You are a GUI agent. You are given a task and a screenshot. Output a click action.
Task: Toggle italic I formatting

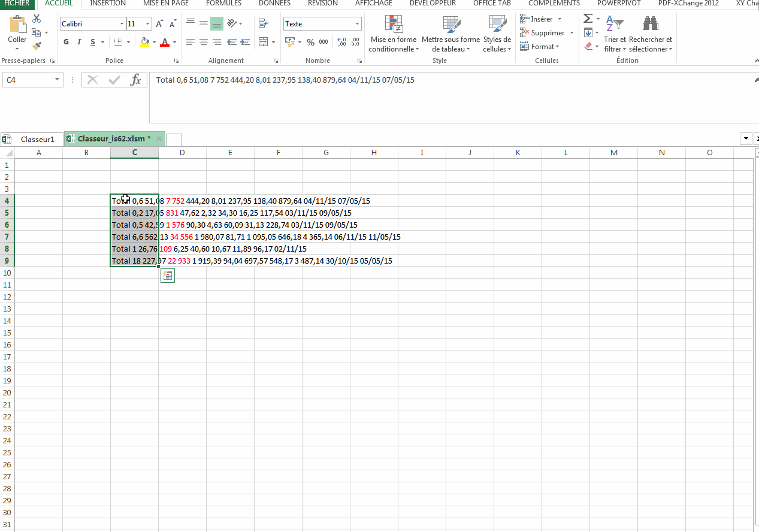tap(80, 42)
